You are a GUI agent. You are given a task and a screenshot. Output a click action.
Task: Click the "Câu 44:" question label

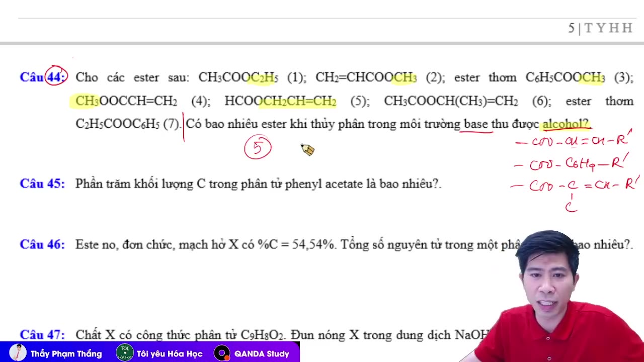[43, 77]
